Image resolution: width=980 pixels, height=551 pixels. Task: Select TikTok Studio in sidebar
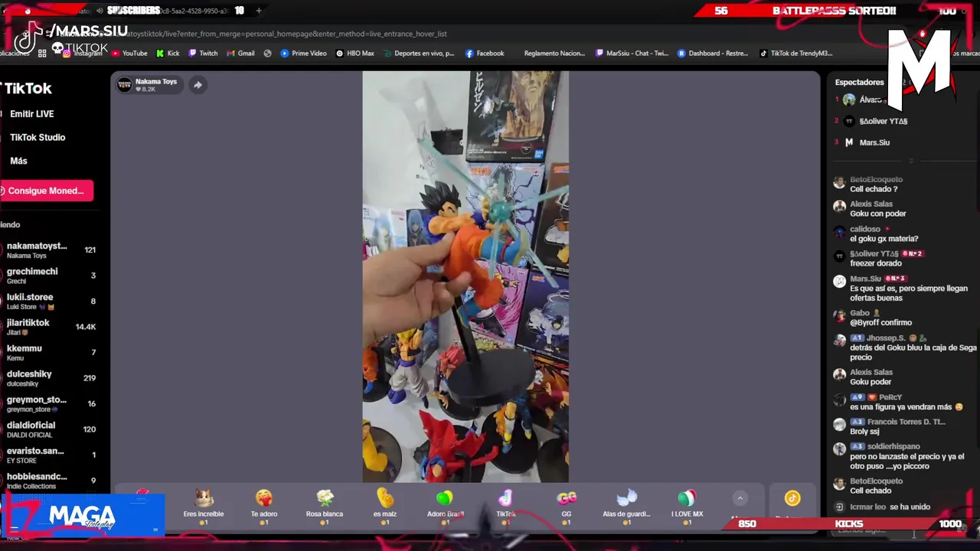[x=38, y=138]
